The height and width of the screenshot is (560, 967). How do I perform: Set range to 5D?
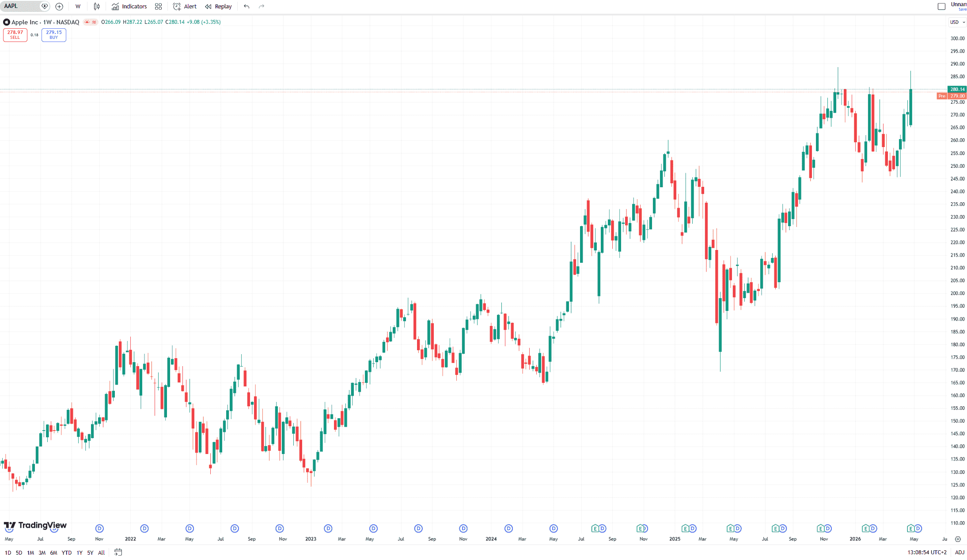(19, 552)
